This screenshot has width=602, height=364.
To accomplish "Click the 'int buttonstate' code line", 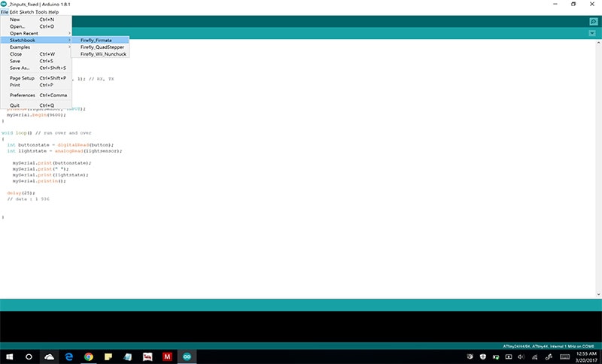I will [60, 145].
